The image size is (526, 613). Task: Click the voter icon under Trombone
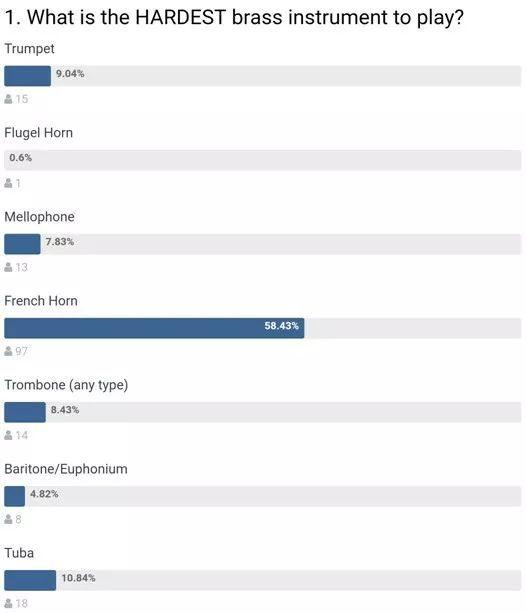pos(8,435)
